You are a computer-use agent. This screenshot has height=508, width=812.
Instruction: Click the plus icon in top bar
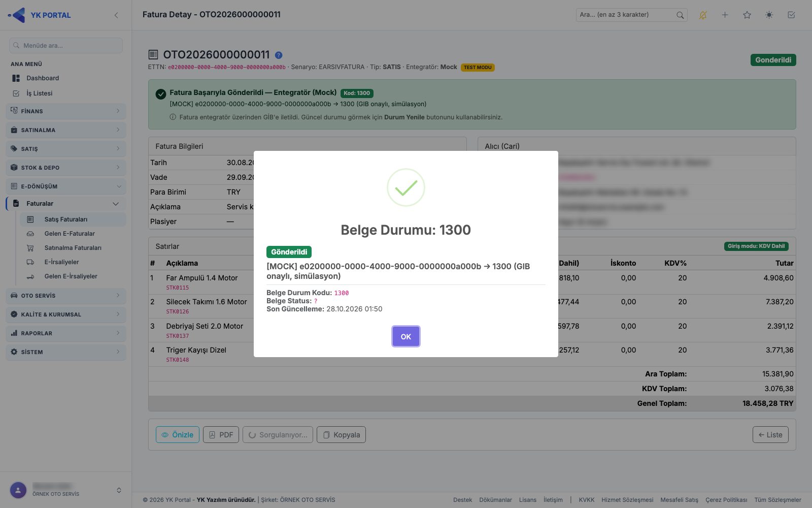pyautogui.click(x=725, y=15)
